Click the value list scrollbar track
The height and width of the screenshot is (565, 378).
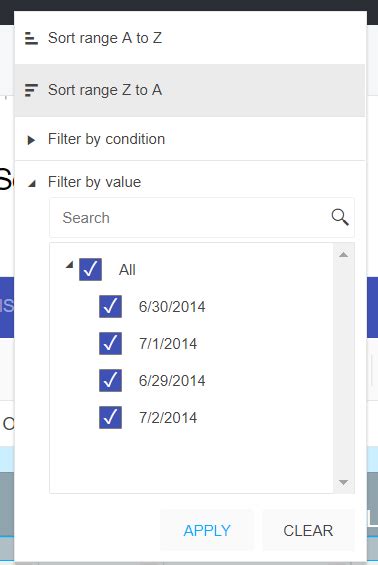(x=343, y=368)
